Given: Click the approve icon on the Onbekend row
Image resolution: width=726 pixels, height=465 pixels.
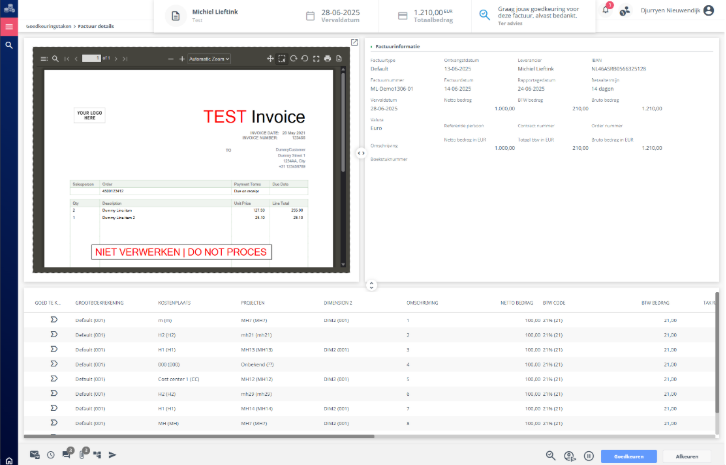Looking at the screenshot, I should [54, 364].
